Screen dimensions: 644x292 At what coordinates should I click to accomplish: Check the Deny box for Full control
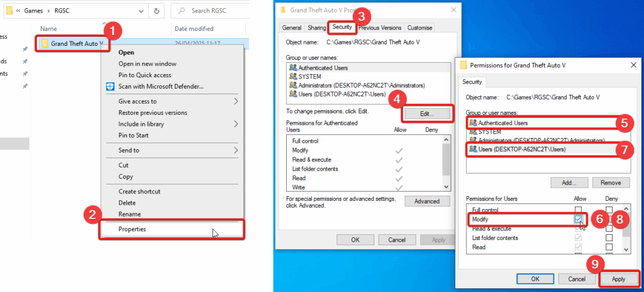(x=609, y=210)
